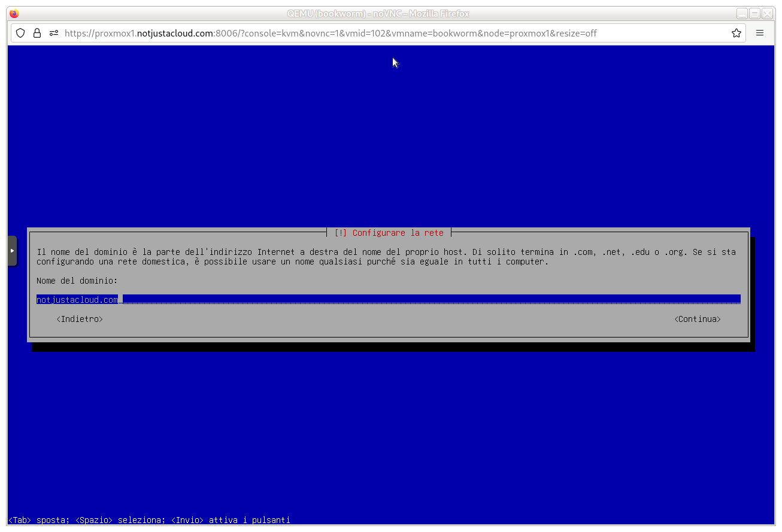Viewport: 782px width, 532px height.
Task: Select the <Continua> button
Action: point(698,319)
